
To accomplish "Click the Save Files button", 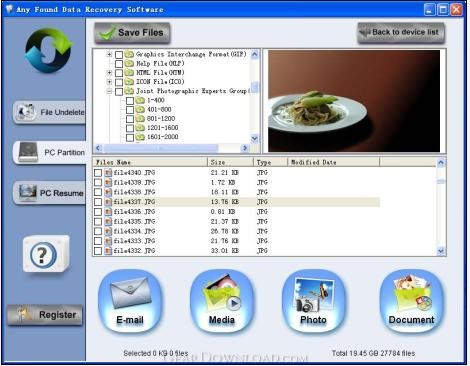I will coord(132,33).
